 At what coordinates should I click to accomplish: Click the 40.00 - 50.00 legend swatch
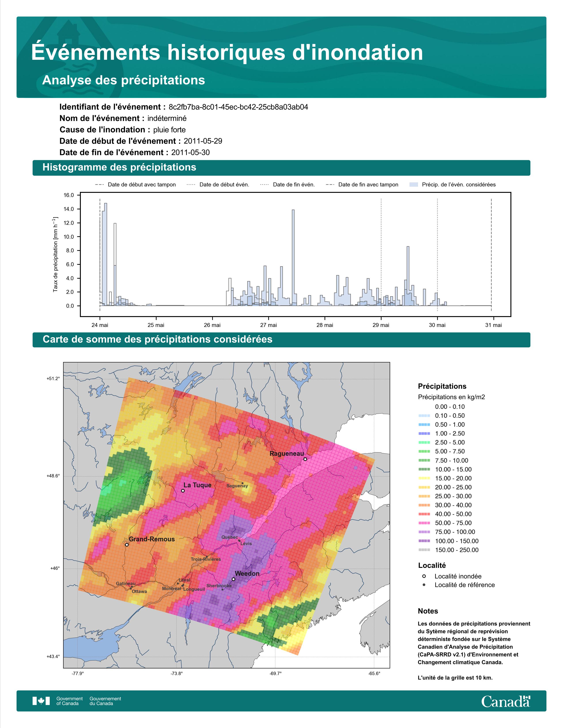(424, 514)
